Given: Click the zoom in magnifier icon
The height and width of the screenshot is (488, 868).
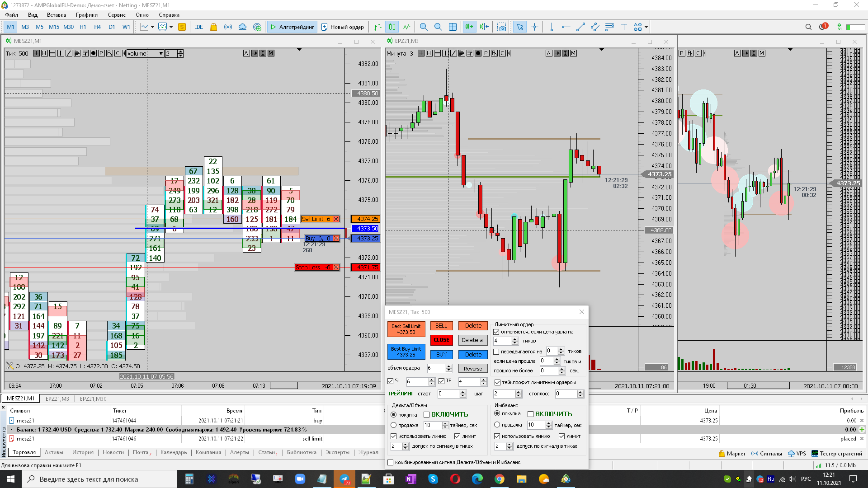Looking at the screenshot, I should [423, 27].
